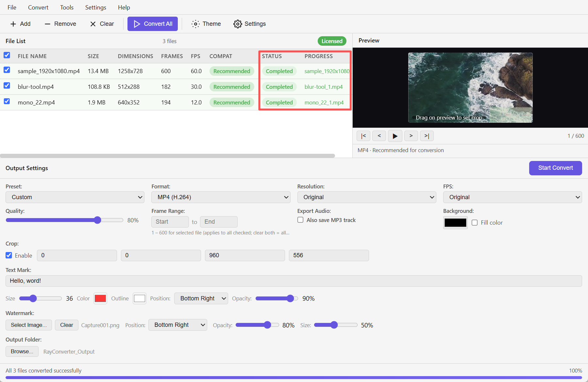Click the Text Mark input field
The height and width of the screenshot is (382, 588).
point(294,281)
